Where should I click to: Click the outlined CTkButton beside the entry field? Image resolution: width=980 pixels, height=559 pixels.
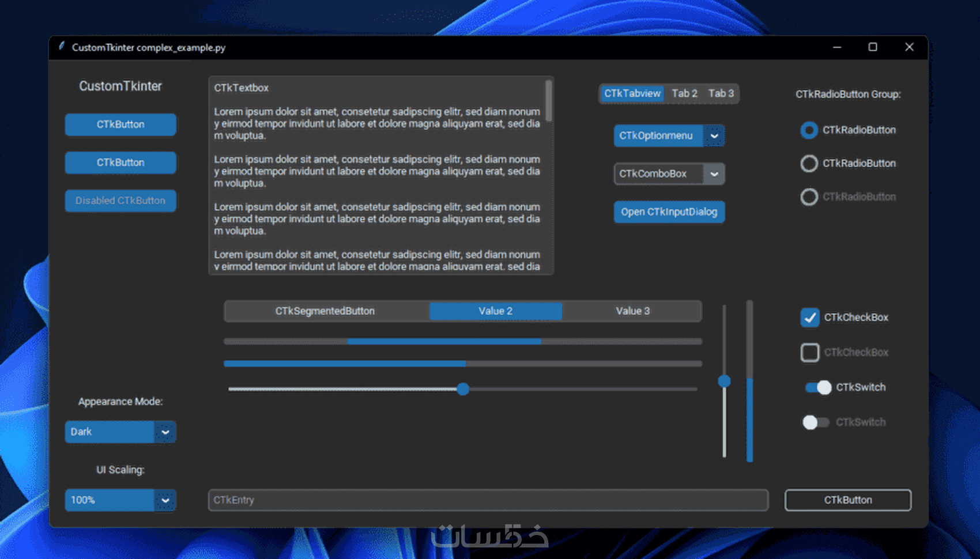coord(847,500)
